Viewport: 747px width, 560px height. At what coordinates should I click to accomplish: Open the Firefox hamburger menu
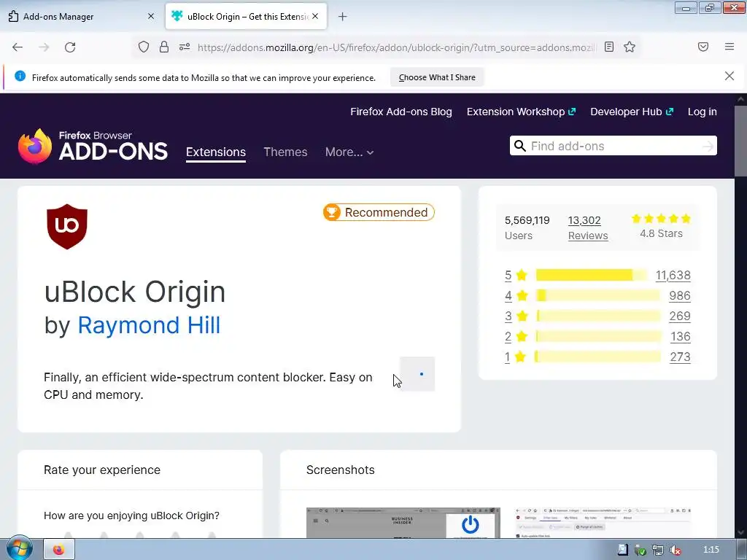pos(729,47)
